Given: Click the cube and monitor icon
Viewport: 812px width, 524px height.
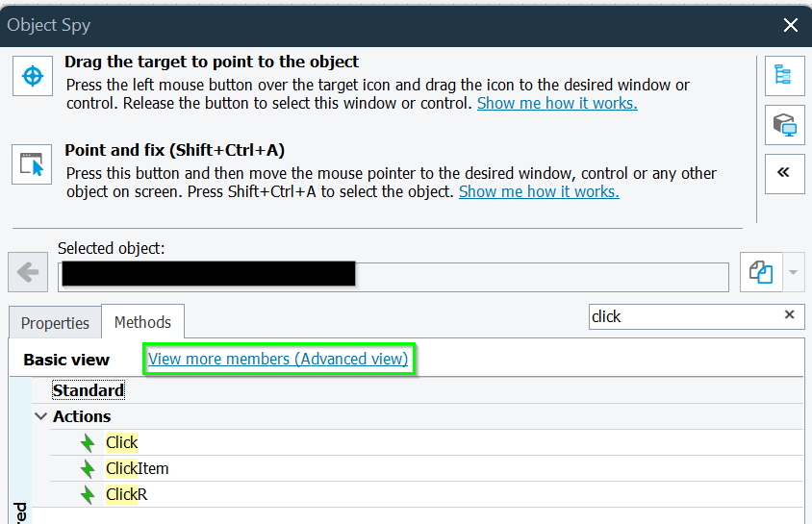Looking at the screenshot, I should (x=784, y=125).
